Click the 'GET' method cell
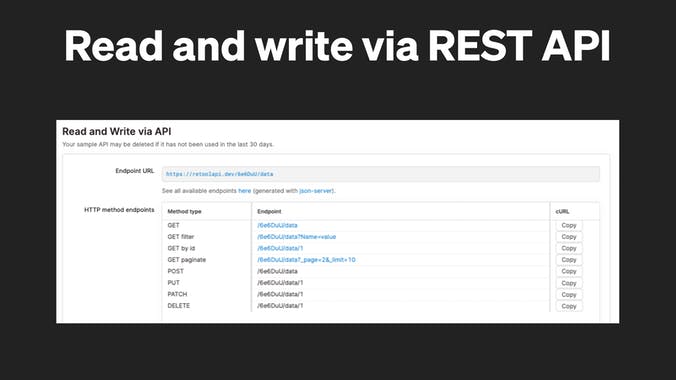The height and width of the screenshot is (380, 676). (173, 225)
